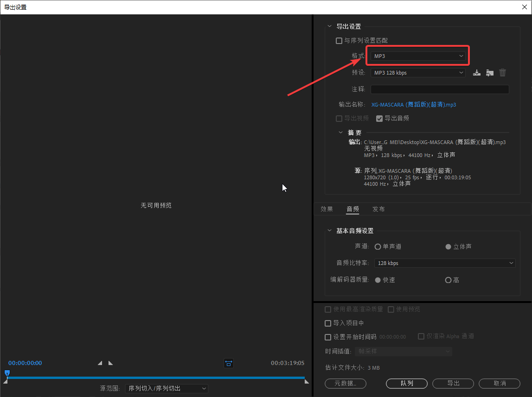Click the save preset icon
This screenshot has width=532, height=397.
coord(477,72)
